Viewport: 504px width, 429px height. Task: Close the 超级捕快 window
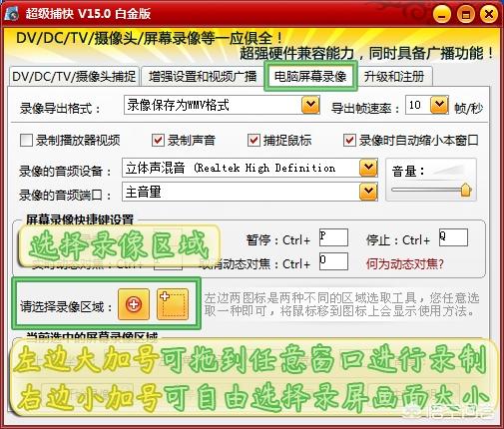click(x=489, y=14)
